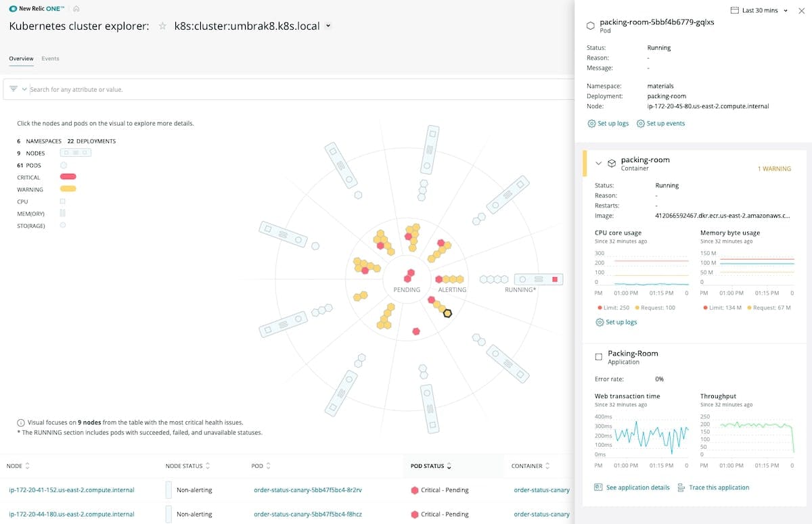Open node ip-172-20-41-152 link in table
This screenshot has height=524, width=812.
[72, 490]
